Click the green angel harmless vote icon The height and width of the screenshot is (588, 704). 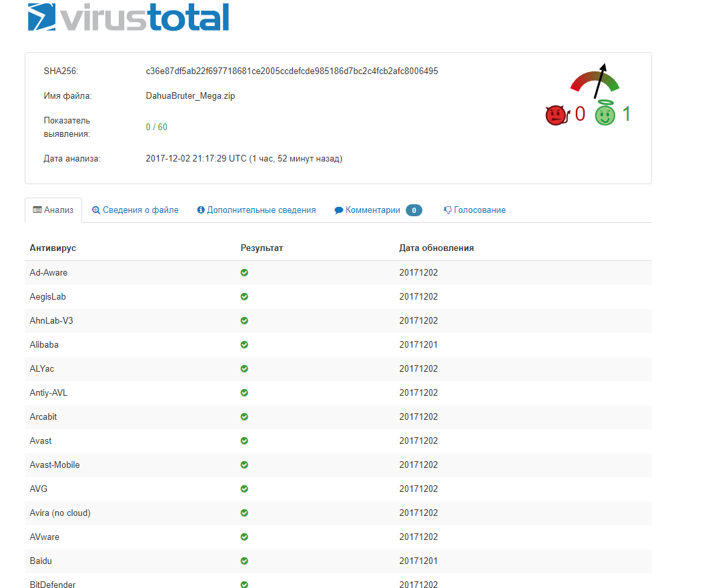tap(605, 113)
